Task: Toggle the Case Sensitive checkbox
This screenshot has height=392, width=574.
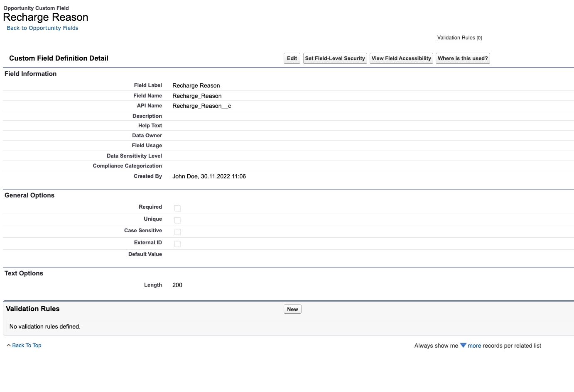Action: click(x=177, y=232)
